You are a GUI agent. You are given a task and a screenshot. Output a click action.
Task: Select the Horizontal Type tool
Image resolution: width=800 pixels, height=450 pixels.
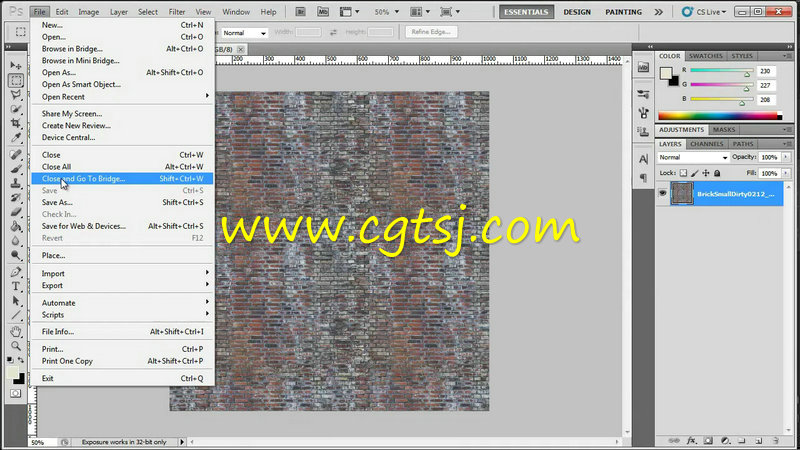pos(16,286)
